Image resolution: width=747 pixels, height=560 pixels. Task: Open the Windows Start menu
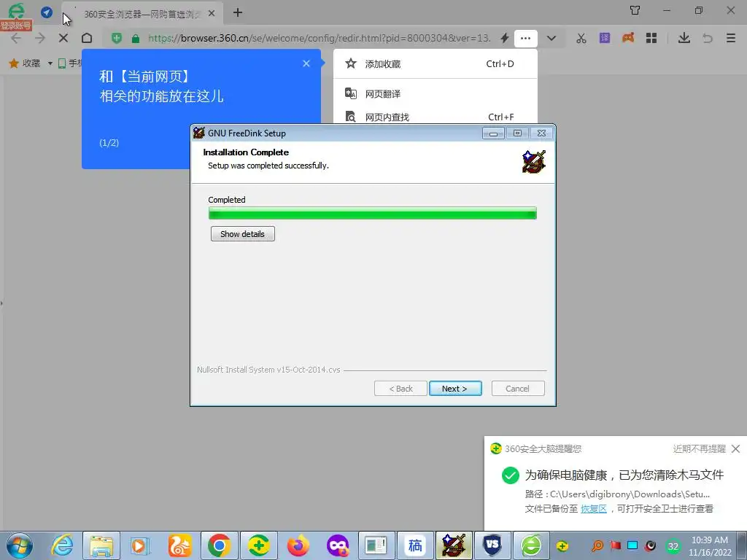tap(20, 545)
